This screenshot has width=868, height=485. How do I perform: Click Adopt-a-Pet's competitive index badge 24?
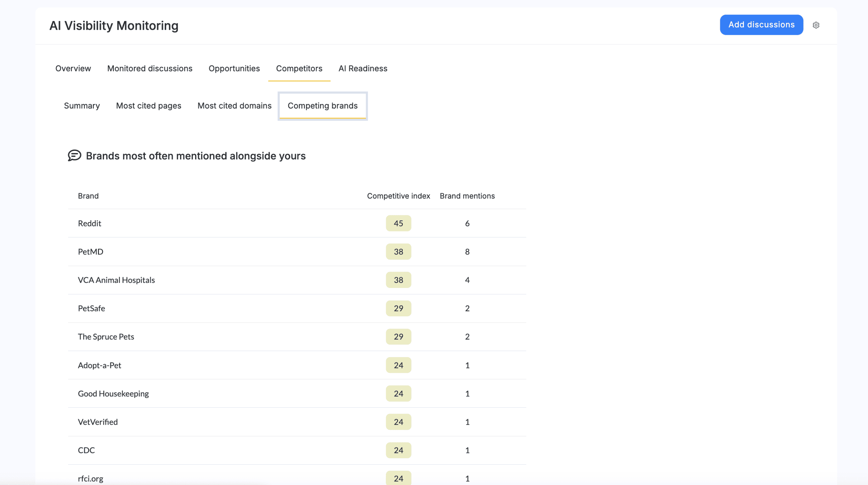398,365
